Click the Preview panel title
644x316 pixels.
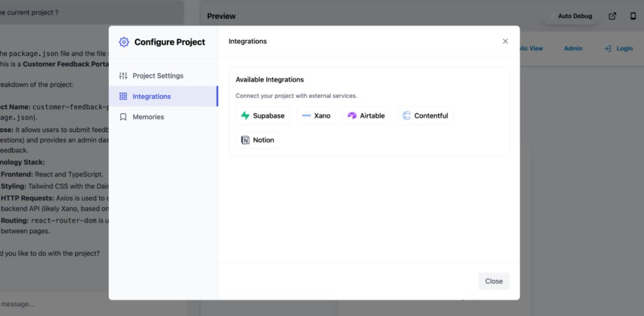[221, 16]
